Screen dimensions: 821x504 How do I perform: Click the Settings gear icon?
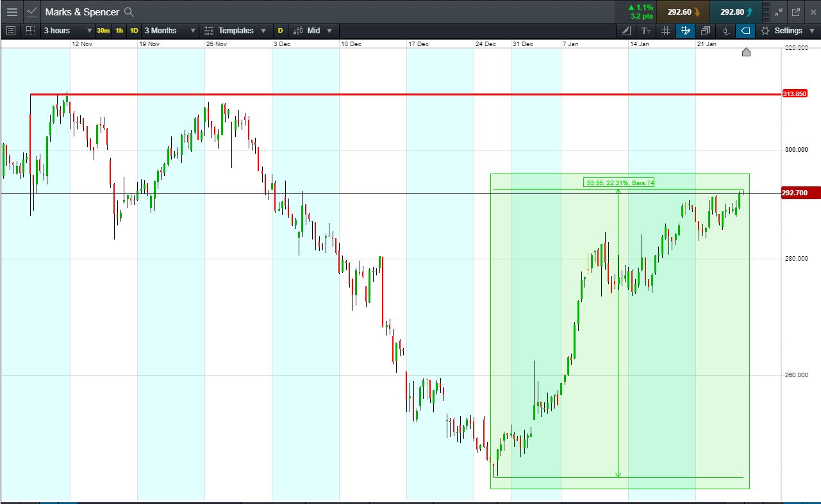coord(765,30)
